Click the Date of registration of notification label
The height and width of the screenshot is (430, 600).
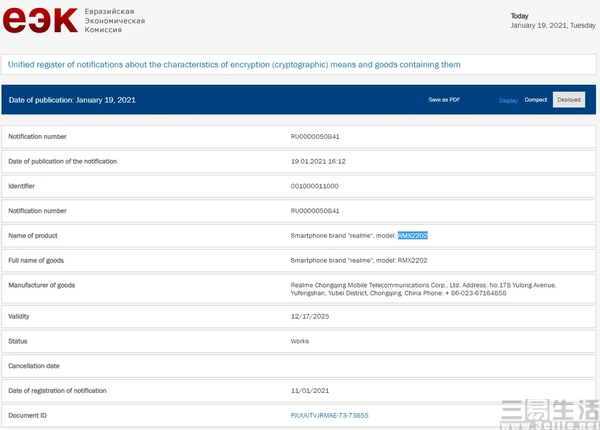pyautogui.click(x=57, y=391)
